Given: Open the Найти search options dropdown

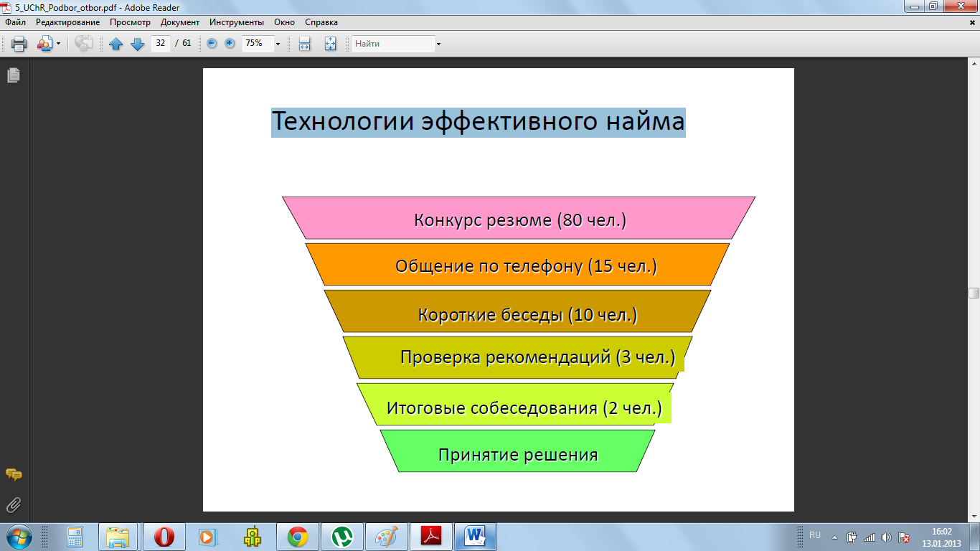Looking at the screenshot, I should [438, 44].
